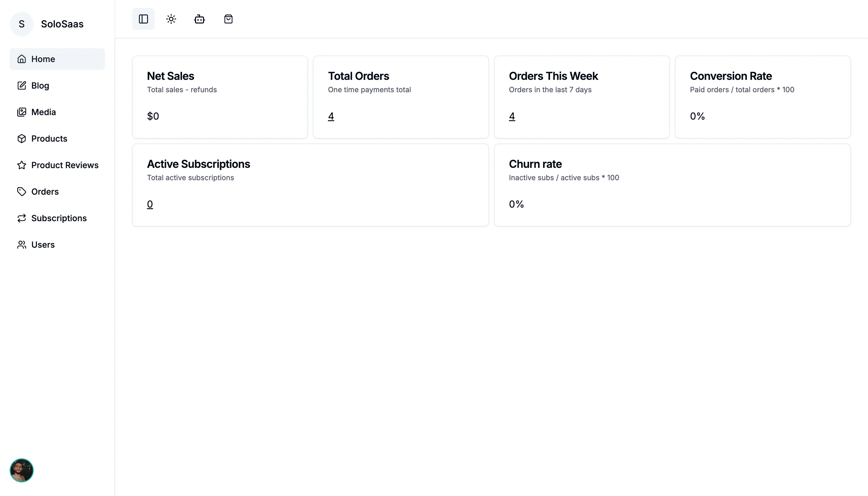
Task: Click the Product Reviews star icon
Action: point(21,165)
